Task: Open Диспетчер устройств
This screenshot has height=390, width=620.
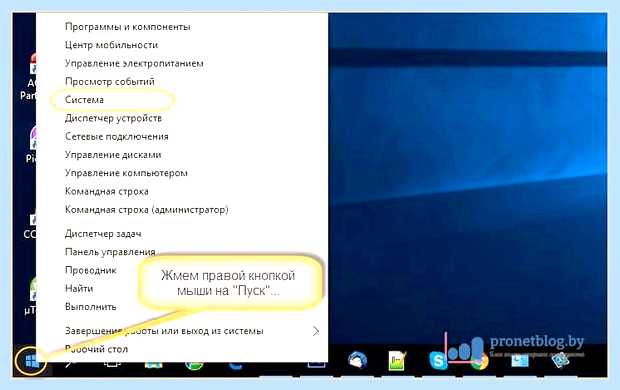Action: tap(113, 118)
